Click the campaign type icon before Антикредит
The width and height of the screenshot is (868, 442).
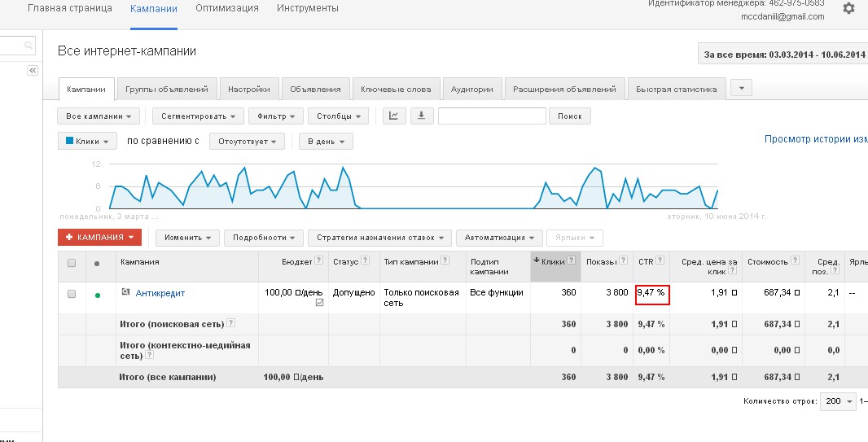pos(125,292)
